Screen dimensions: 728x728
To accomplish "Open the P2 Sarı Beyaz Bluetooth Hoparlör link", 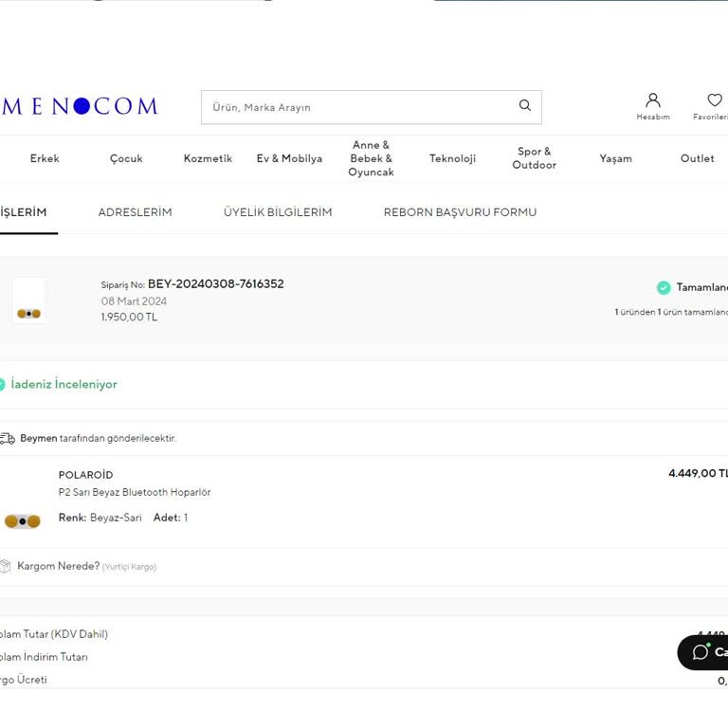I will [x=135, y=492].
